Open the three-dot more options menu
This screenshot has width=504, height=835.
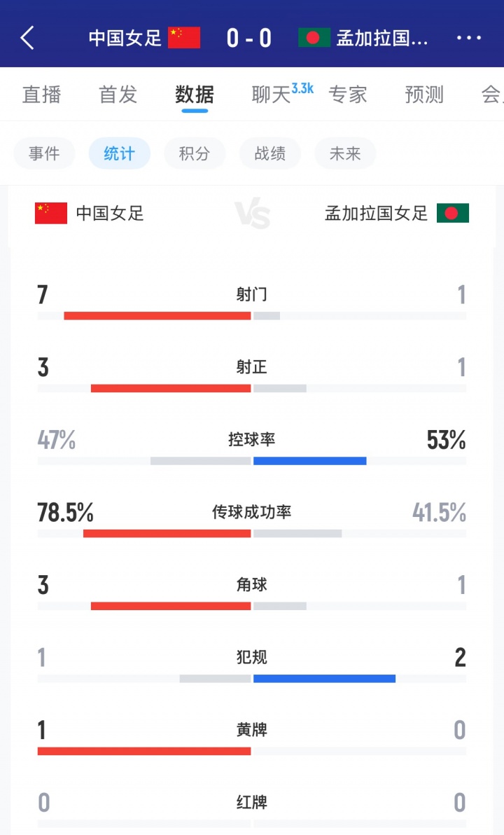[468, 38]
